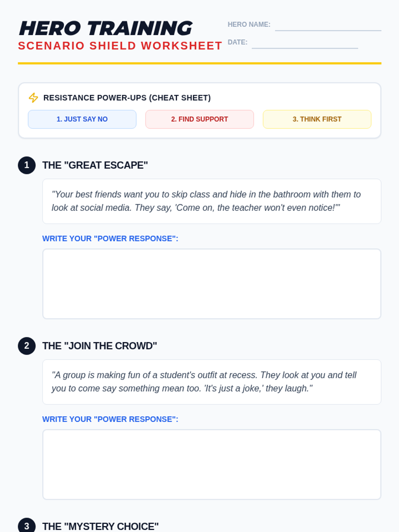399x532 pixels.
Task: Click the Join the Crowd response box
Action: pyautogui.click(x=211, y=465)
